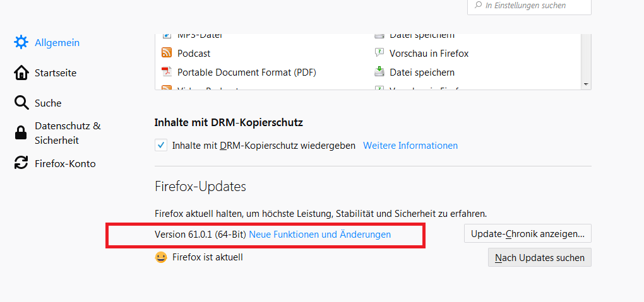Click the PDF file type icon

click(x=167, y=72)
